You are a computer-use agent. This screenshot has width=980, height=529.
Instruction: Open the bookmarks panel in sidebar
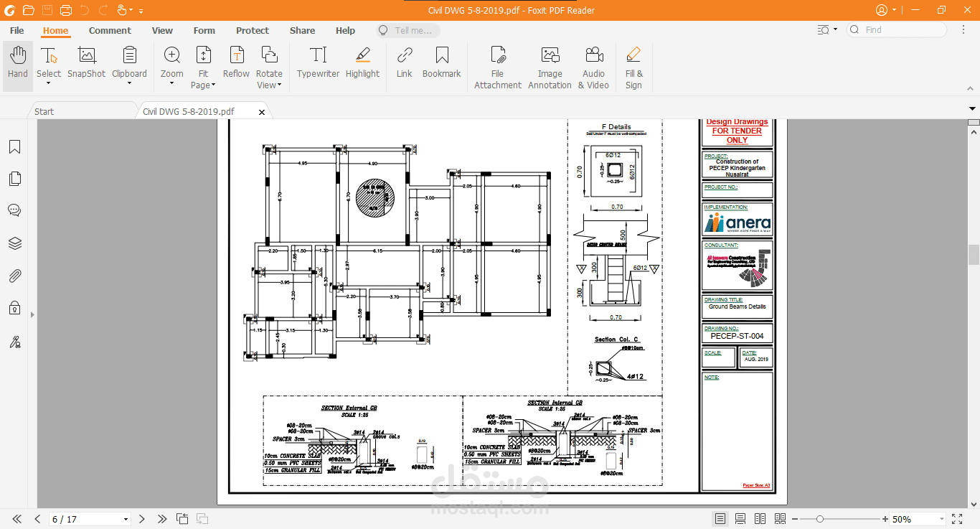[14, 146]
